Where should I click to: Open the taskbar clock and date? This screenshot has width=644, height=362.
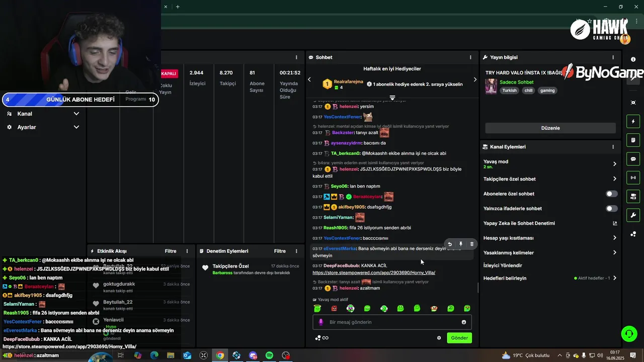(614, 355)
